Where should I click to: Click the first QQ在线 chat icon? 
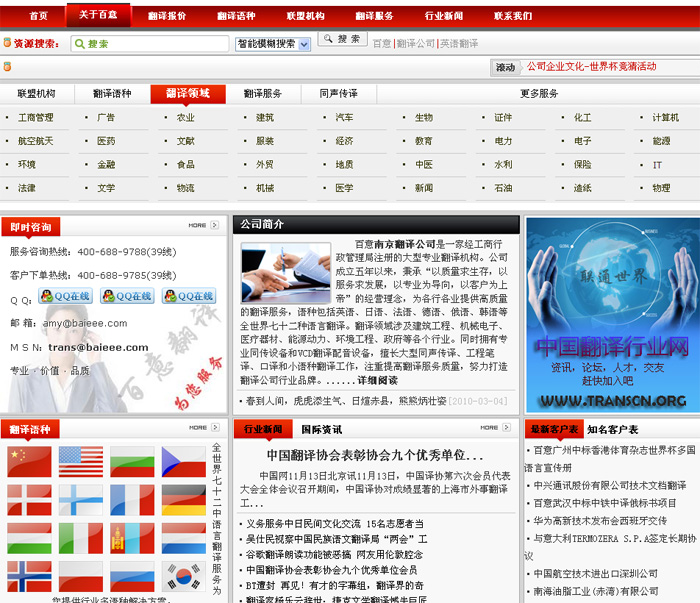click(x=65, y=296)
